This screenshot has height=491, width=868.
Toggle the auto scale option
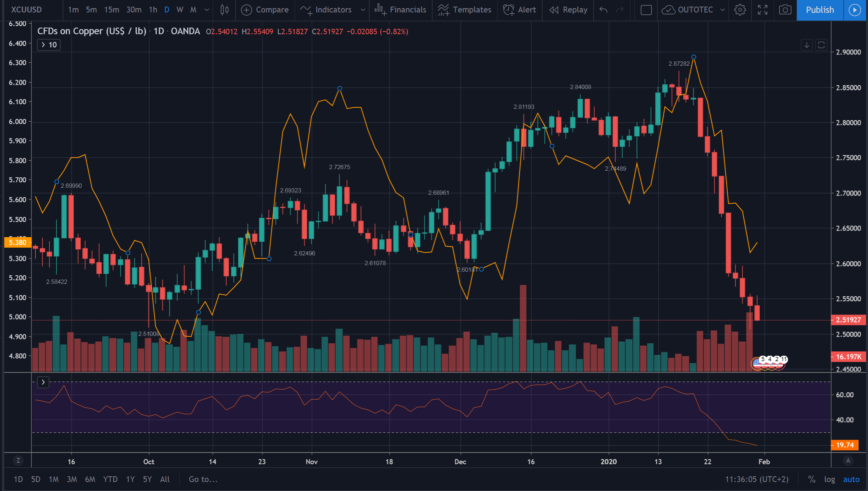[851, 479]
